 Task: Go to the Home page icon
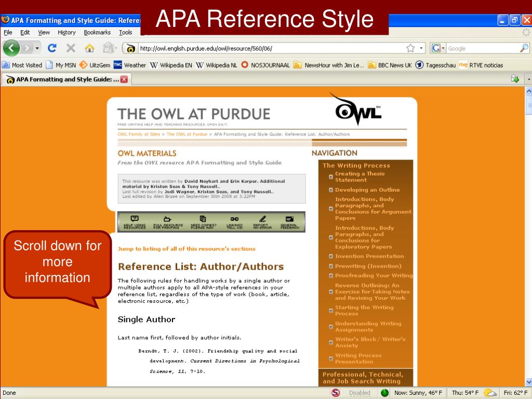coord(89,48)
